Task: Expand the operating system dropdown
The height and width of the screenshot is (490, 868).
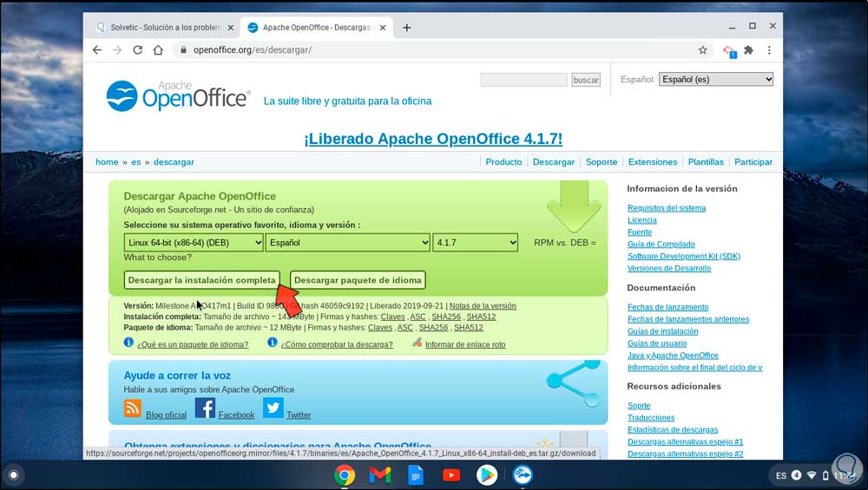Action: (x=194, y=243)
